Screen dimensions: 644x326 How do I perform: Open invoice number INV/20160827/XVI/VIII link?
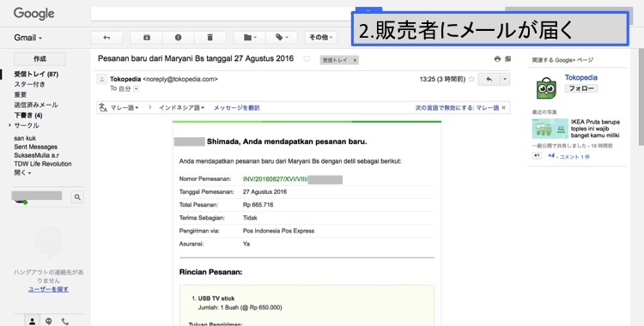(x=275, y=179)
